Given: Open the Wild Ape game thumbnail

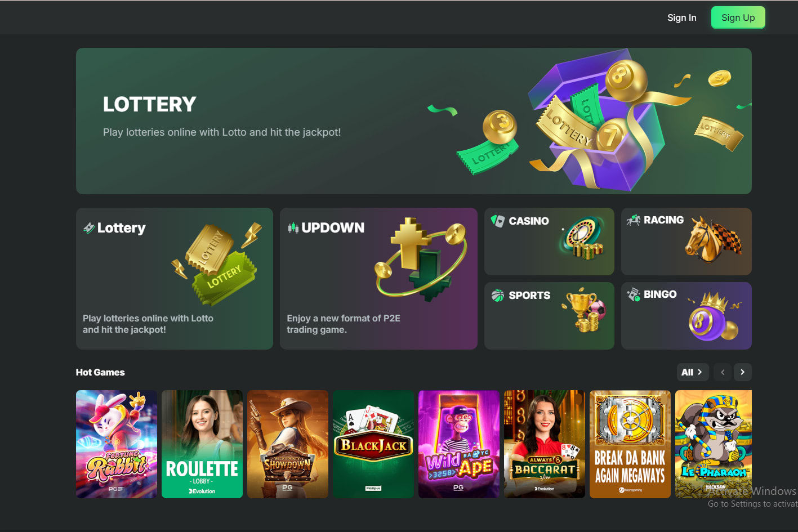Looking at the screenshot, I should tap(459, 444).
